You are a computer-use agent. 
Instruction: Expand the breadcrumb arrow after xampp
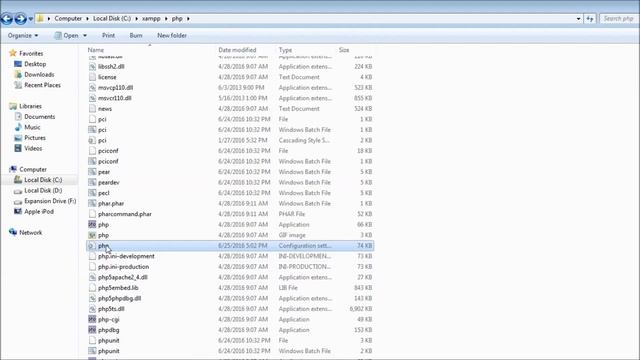(x=166, y=18)
